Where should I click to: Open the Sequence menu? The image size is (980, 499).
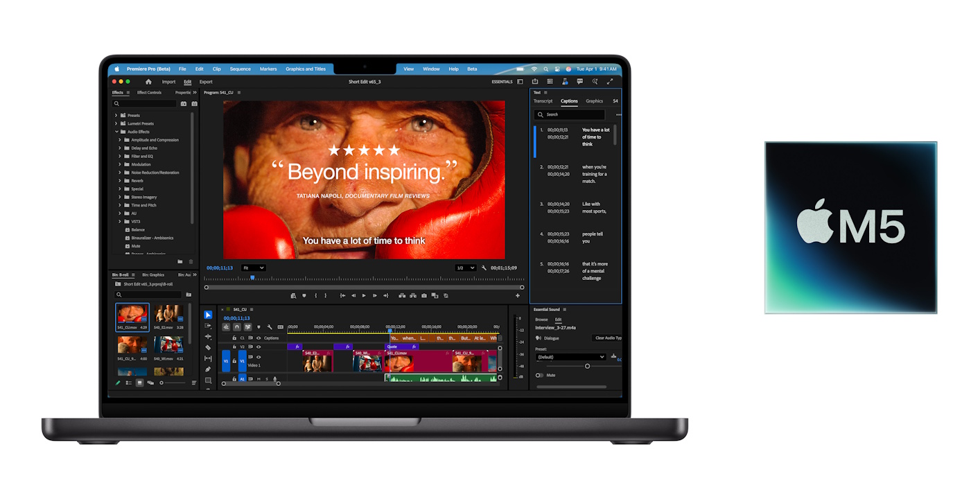click(x=240, y=69)
